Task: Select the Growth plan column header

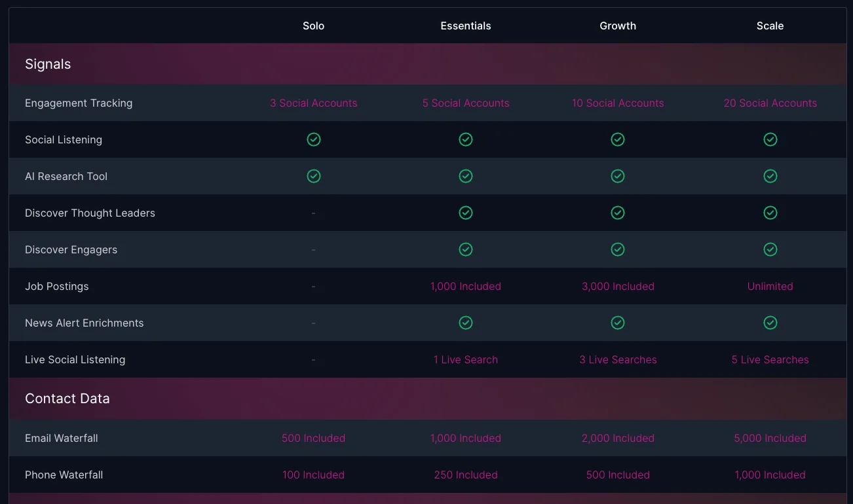Action: (x=618, y=26)
